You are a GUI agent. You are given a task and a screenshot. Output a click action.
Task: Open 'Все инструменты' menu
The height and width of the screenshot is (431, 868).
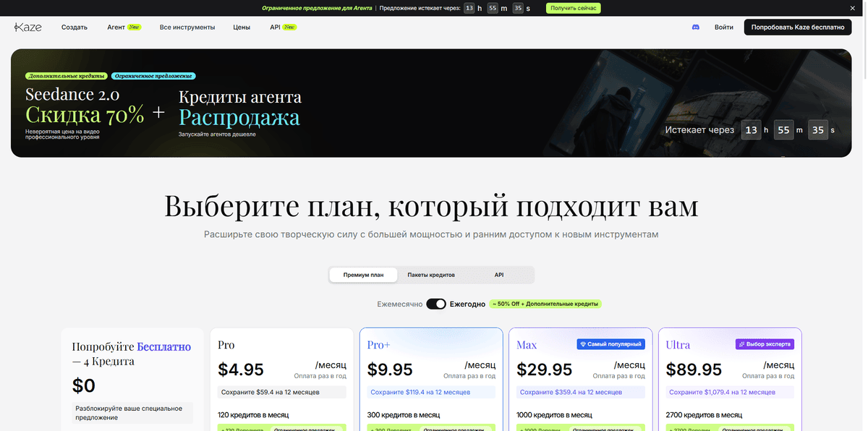point(187,27)
